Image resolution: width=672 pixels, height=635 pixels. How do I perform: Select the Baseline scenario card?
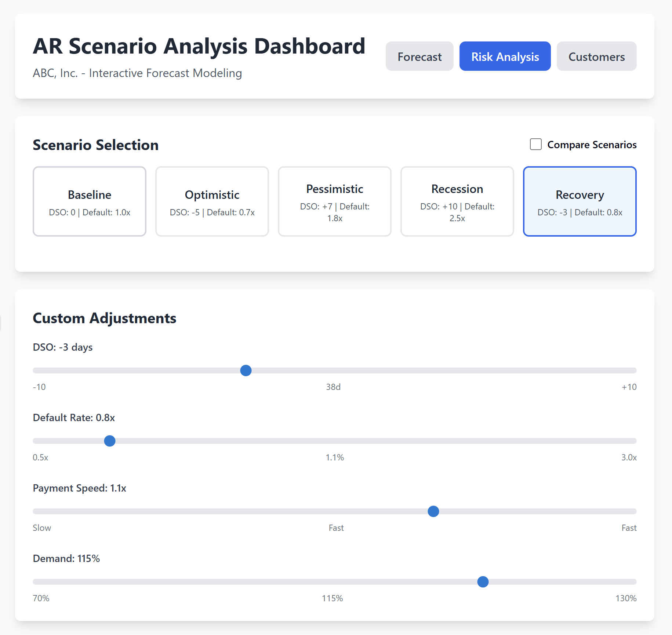(x=90, y=201)
